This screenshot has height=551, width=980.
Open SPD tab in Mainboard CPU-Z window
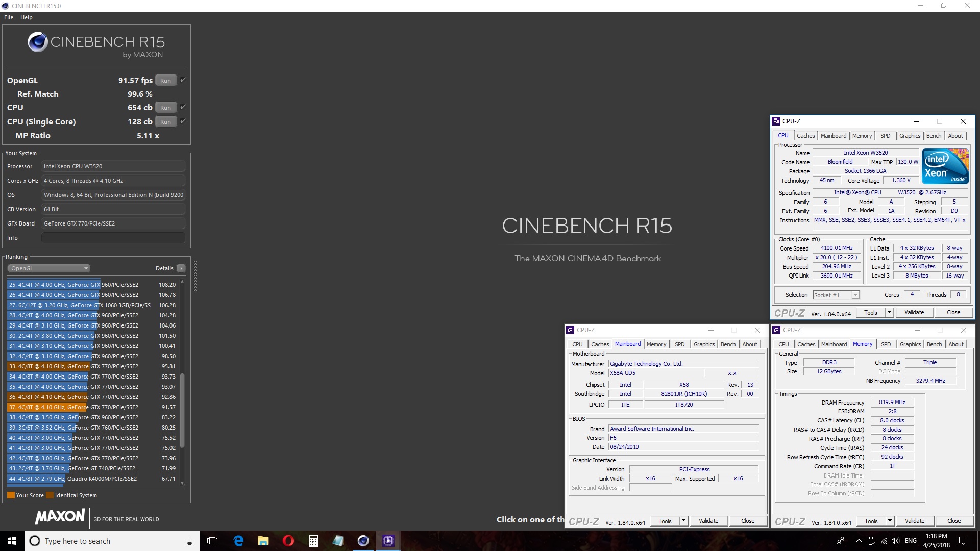pyautogui.click(x=679, y=344)
